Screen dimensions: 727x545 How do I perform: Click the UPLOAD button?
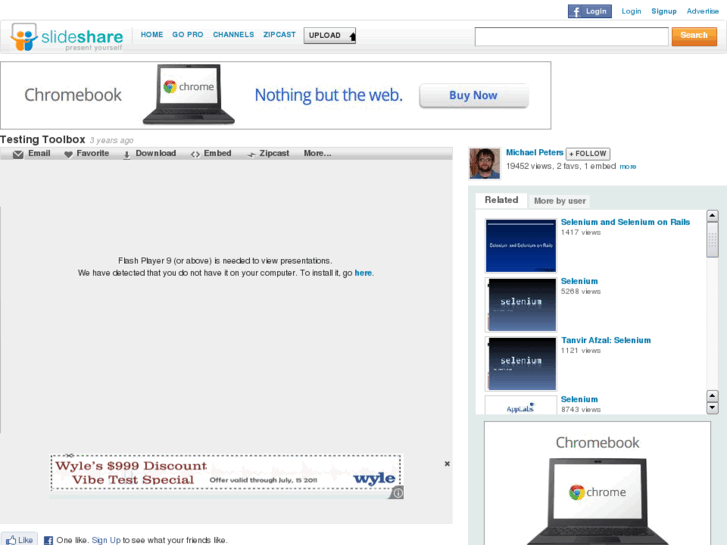click(x=330, y=35)
